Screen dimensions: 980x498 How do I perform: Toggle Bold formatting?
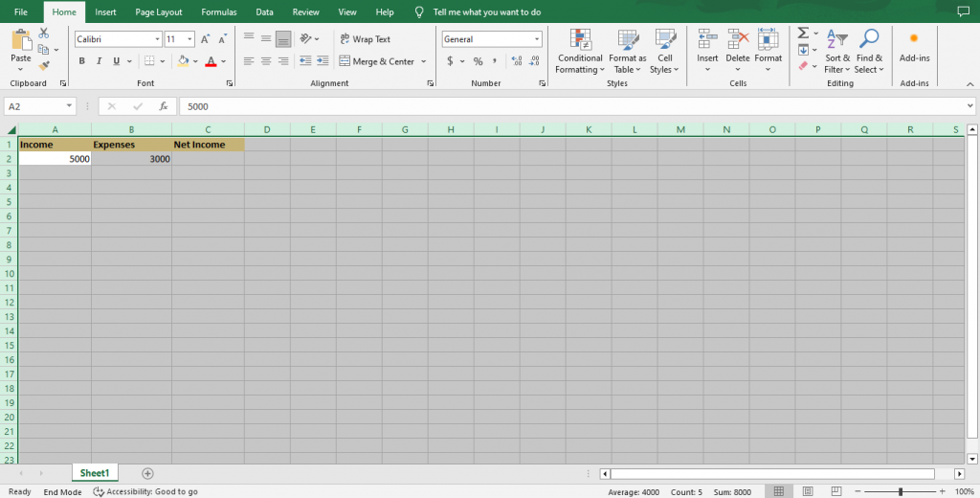82,61
